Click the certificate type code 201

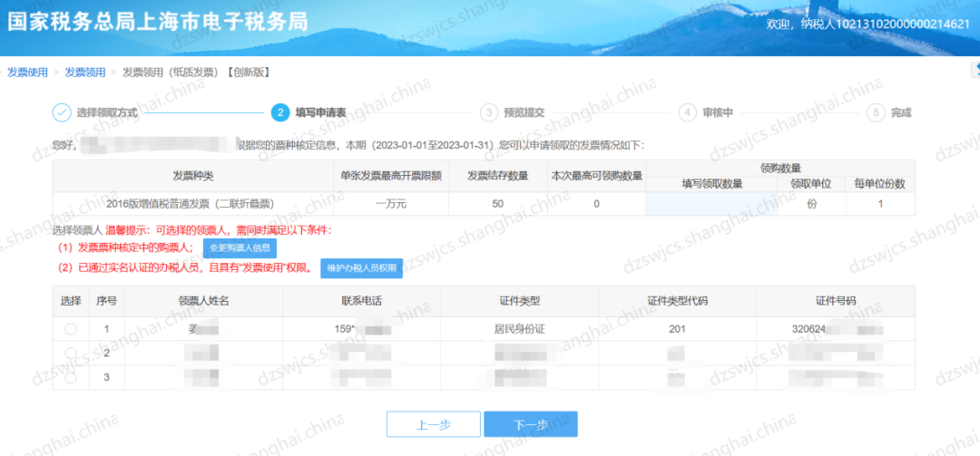click(677, 328)
